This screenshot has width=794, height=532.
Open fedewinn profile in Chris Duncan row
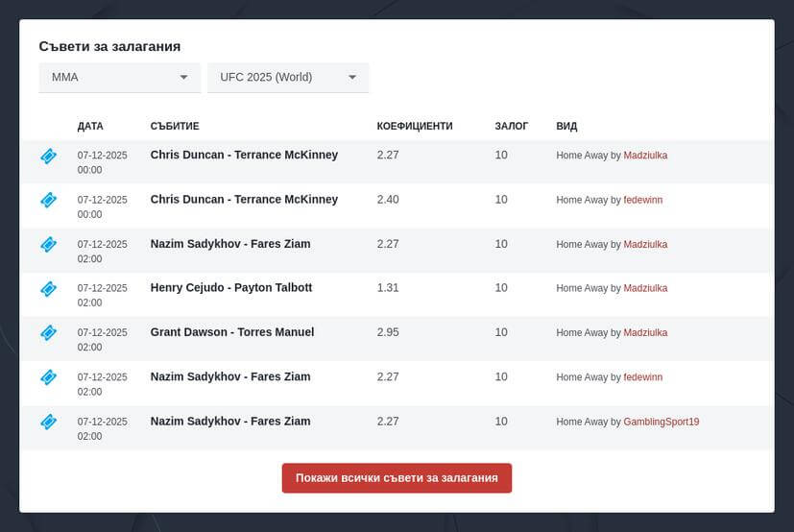tap(642, 200)
